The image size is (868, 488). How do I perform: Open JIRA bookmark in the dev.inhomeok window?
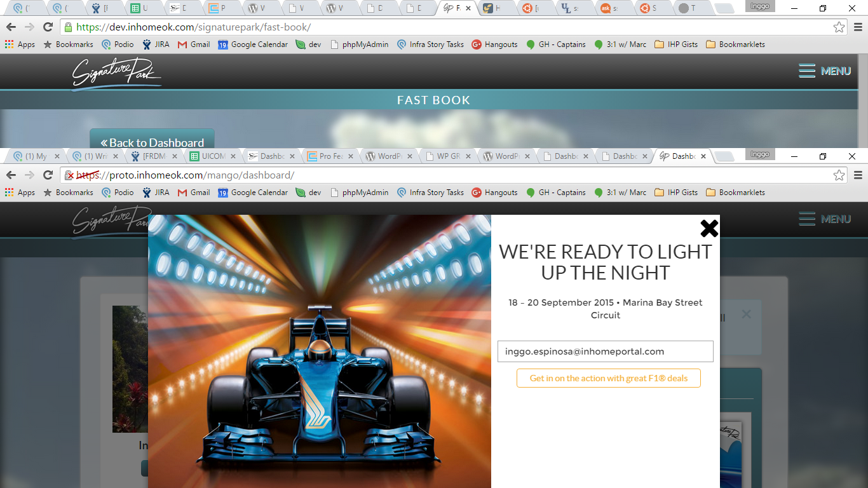156,44
